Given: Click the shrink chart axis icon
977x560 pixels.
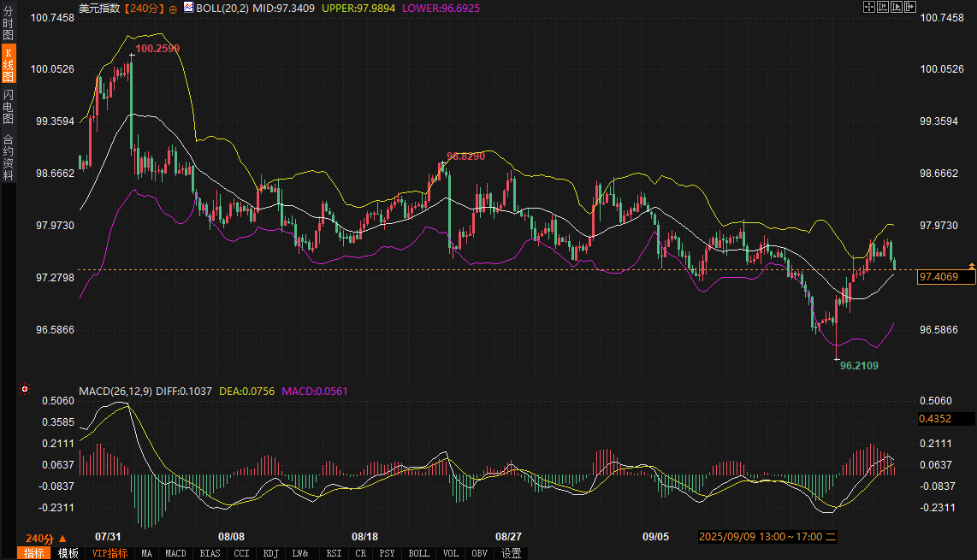Looking at the screenshot, I should 883,7.
